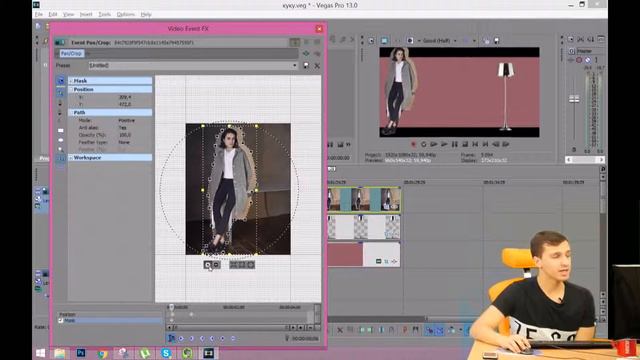Viewport: 640px width, 360px height.
Task: Click the Record button in preview transport
Action: (413, 144)
